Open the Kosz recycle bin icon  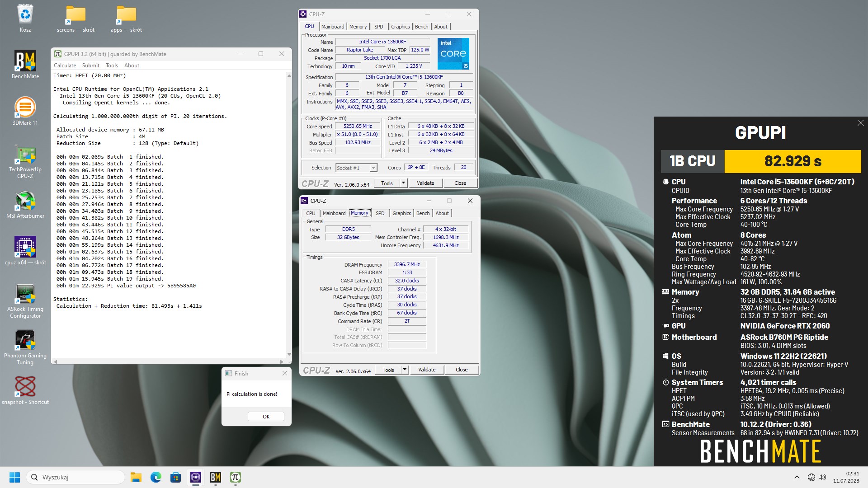pos(25,18)
